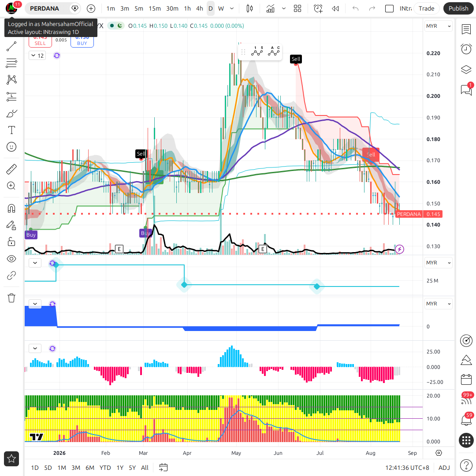Screen dimensions: 476x476
Task: Open the main chart MYR currency dropdown
Action: tap(439, 26)
